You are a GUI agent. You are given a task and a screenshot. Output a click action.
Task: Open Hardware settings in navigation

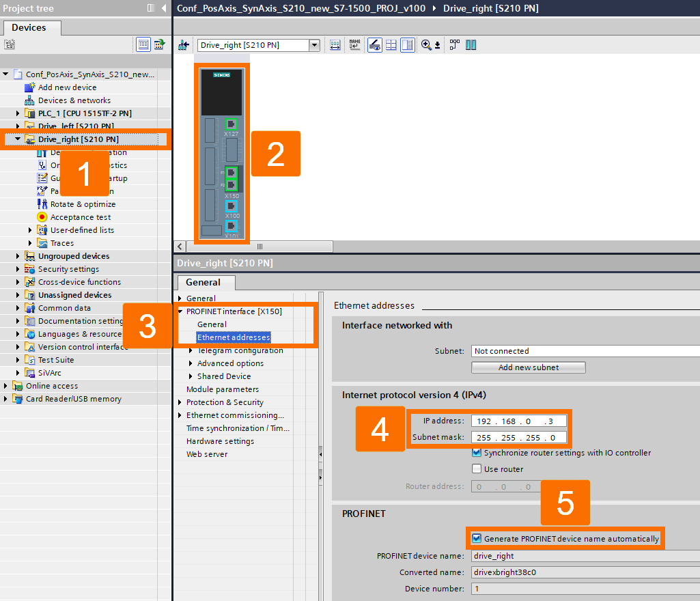point(220,441)
